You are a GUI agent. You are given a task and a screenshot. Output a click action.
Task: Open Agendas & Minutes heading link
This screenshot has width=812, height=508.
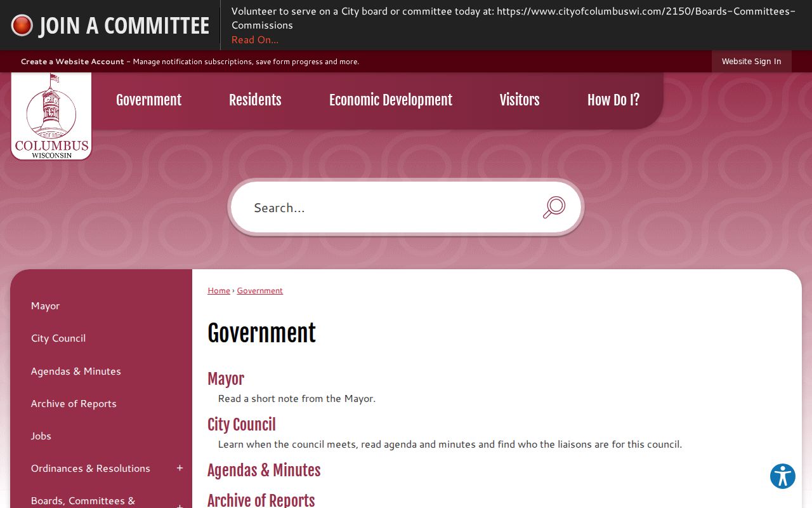point(264,470)
